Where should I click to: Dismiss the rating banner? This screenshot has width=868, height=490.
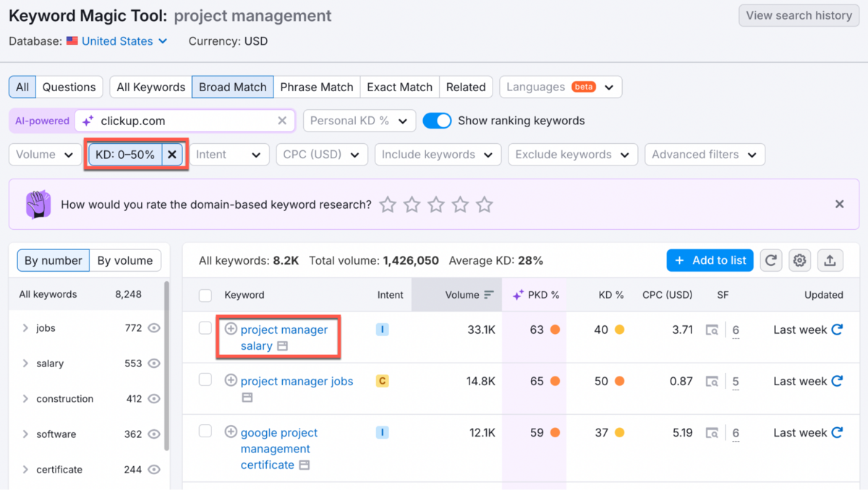pyautogui.click(x=840, y=205)
